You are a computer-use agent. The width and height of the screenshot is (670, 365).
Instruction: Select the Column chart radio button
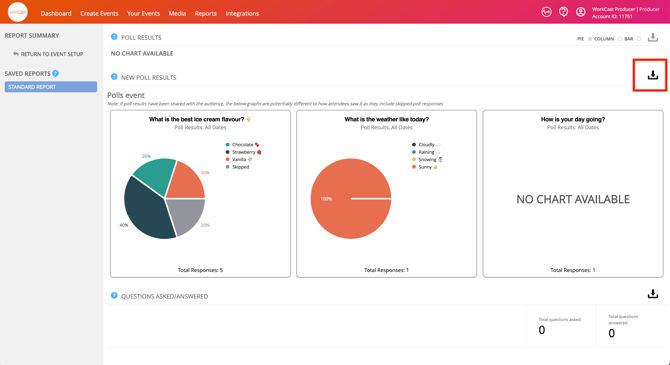pos(620,39)
